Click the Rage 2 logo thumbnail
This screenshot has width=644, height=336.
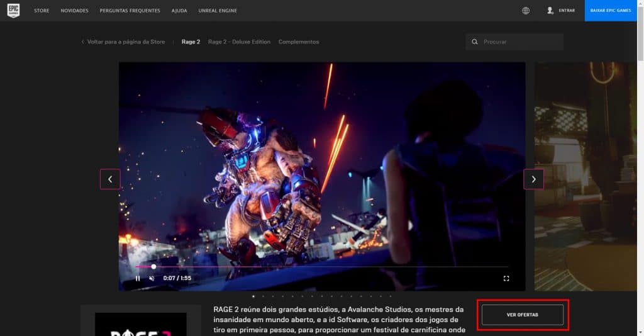pyautogui.click(x=141, y=325)
